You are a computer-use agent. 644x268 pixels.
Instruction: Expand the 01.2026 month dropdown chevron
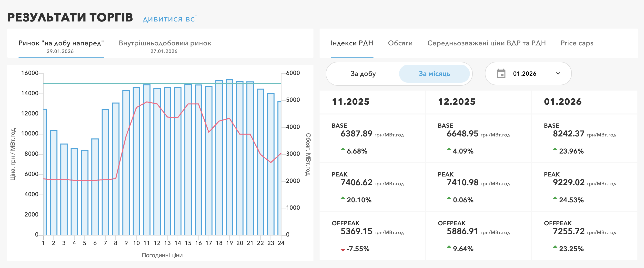click(x=558, y=73)
